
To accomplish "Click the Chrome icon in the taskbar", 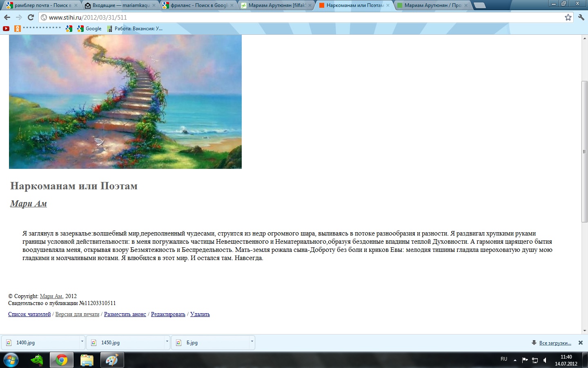I will [62, 360].
